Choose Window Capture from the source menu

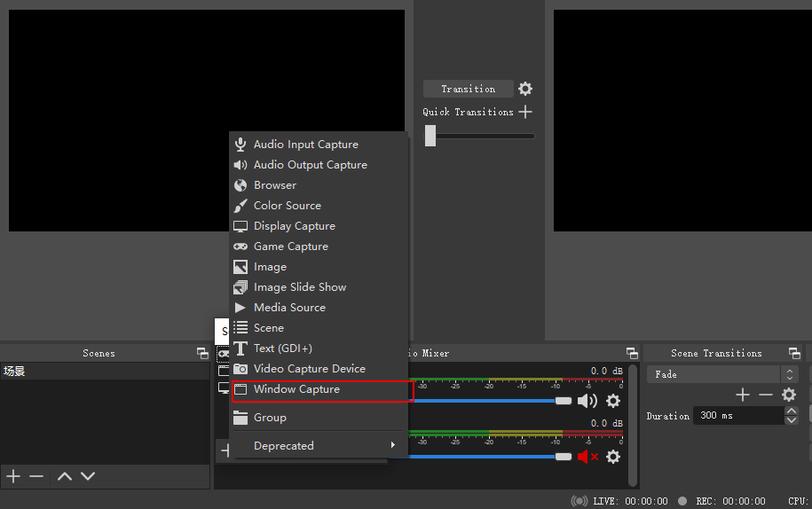coord(296,389)
